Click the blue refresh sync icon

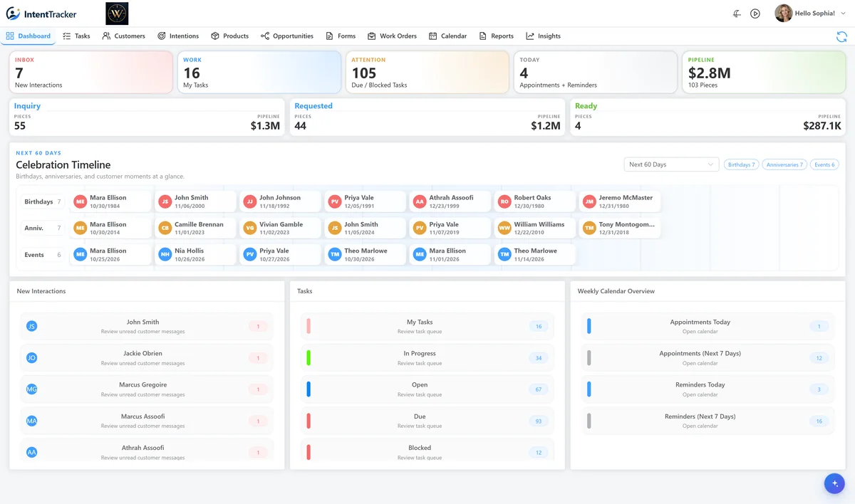pos(841,36)
